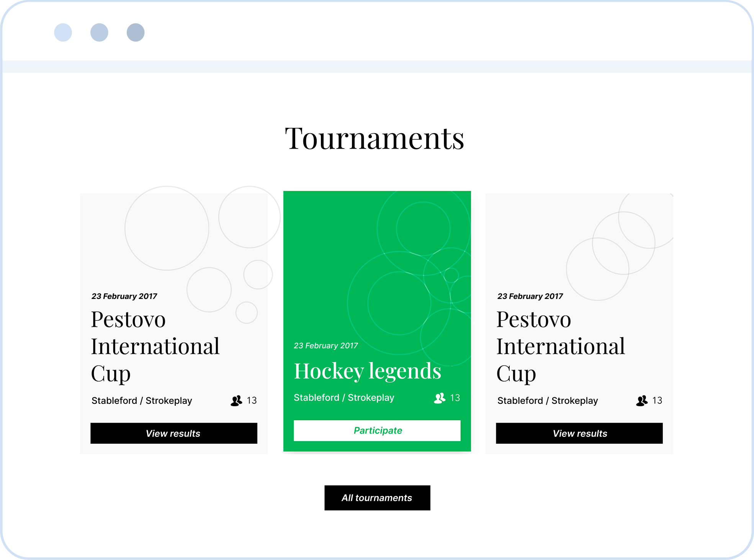Open the All tournaments button
This screenshot has height=560, width=754.
(x=377, y=498)
